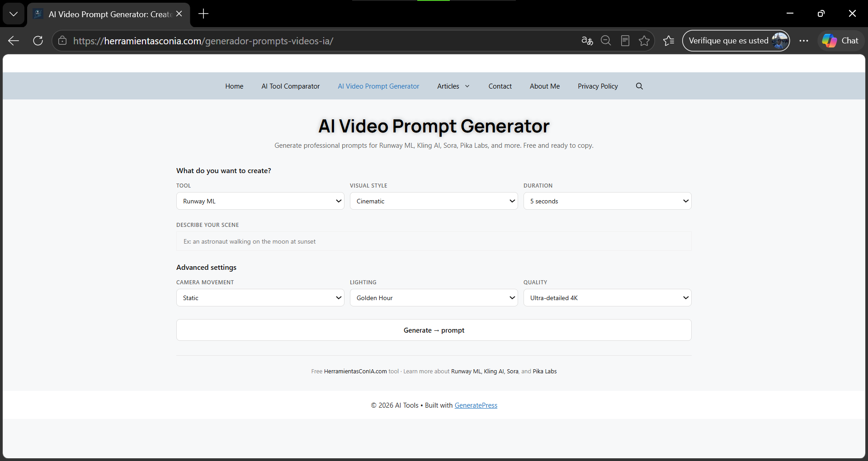Go to About Me page
This screenshot has height=461, width=868.
(x=545, y=86)
